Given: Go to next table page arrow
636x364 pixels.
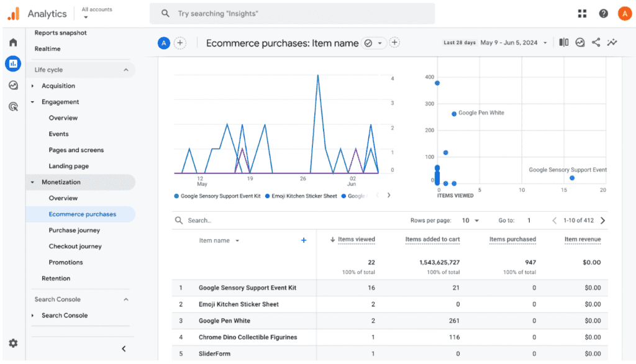Looking at the screenshot, I should coord(603,221).
